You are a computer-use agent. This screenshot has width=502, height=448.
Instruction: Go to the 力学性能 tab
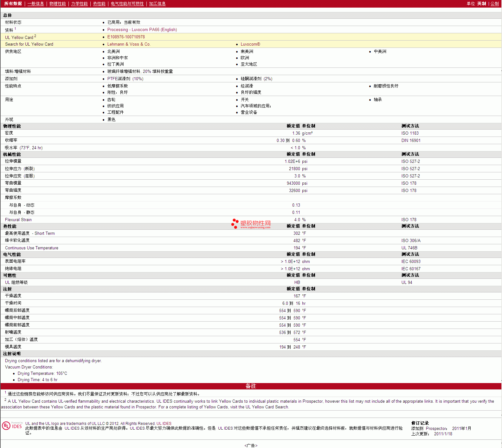point(79,4)
